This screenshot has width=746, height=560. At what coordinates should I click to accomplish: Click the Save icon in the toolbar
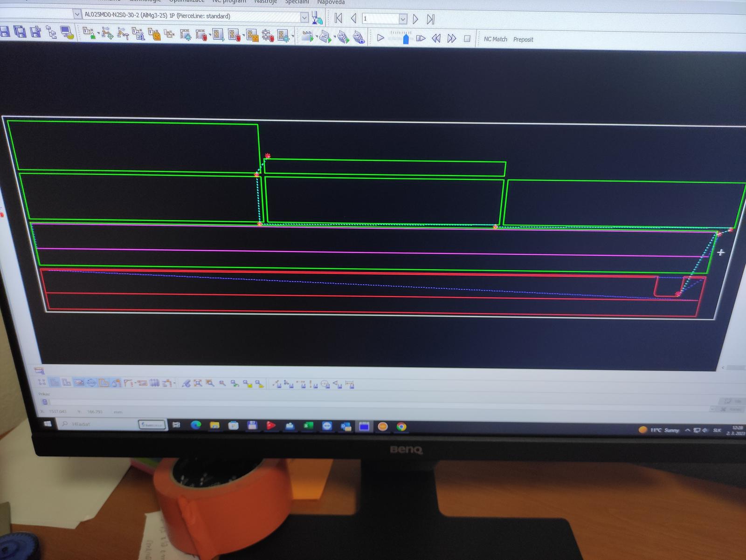pos(4,32)
